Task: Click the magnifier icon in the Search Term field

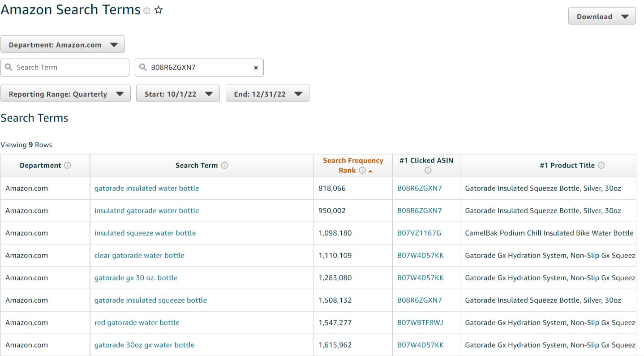Action: click(9, 67)
